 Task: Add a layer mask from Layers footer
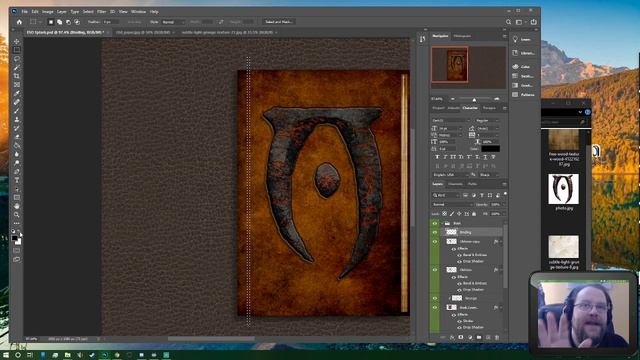pos(461,338)
